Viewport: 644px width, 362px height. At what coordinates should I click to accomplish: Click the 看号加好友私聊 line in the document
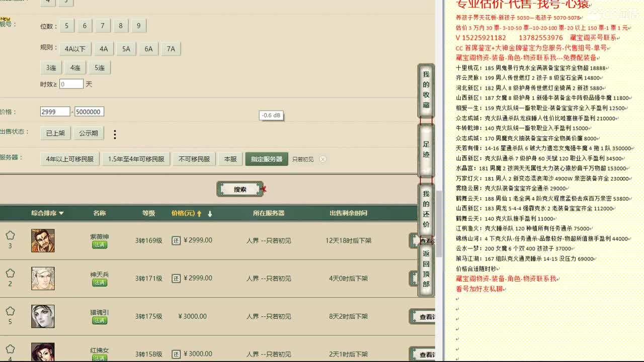click(480, 289)
